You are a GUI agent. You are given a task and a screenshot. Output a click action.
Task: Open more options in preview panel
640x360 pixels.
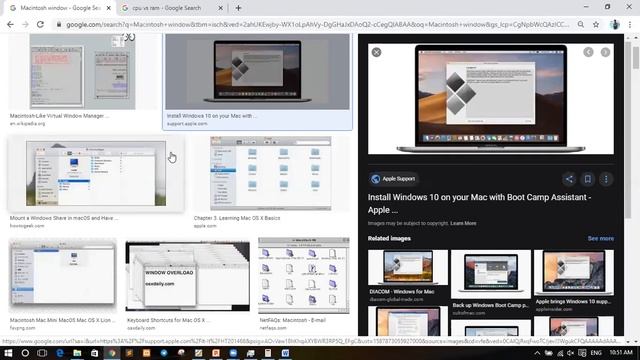coord(606,179)
